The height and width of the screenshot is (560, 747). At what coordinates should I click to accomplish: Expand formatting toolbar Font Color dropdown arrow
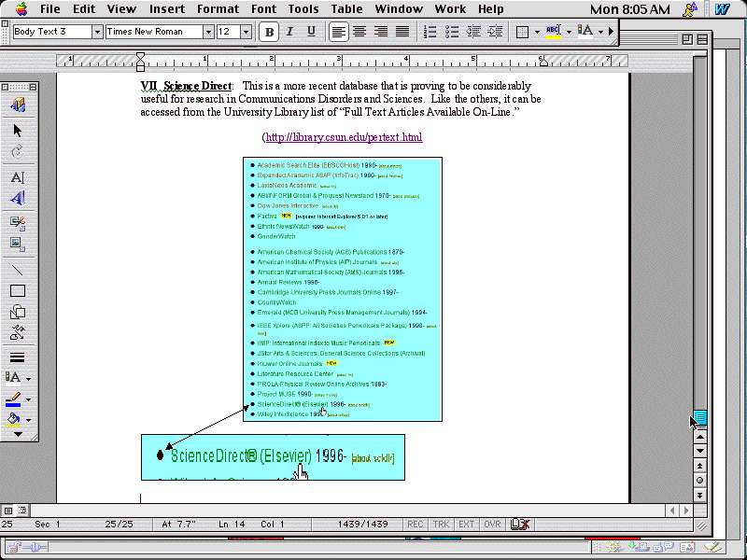(600, 33)
